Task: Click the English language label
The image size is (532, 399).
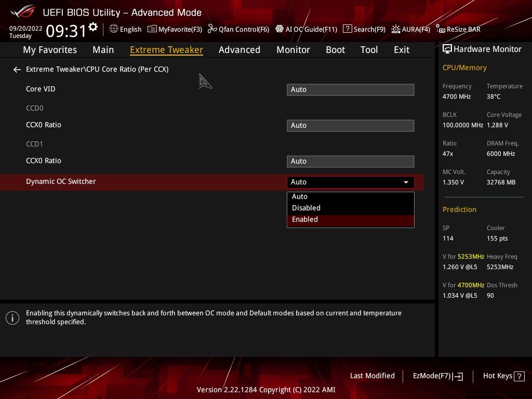Action: (130, 29)
